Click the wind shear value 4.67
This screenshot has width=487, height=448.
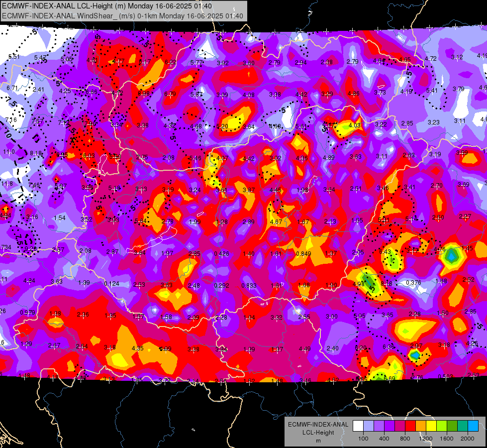pos(276,222)
